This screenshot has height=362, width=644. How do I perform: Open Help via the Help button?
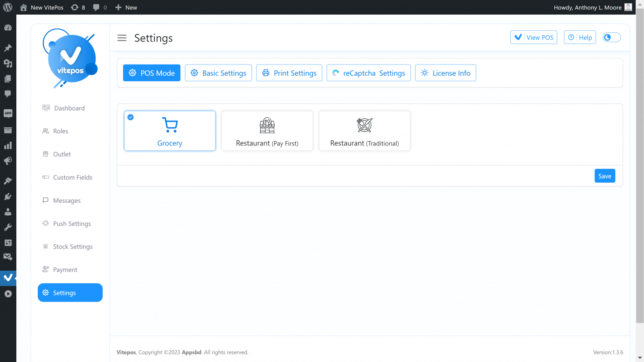(580, 37)
